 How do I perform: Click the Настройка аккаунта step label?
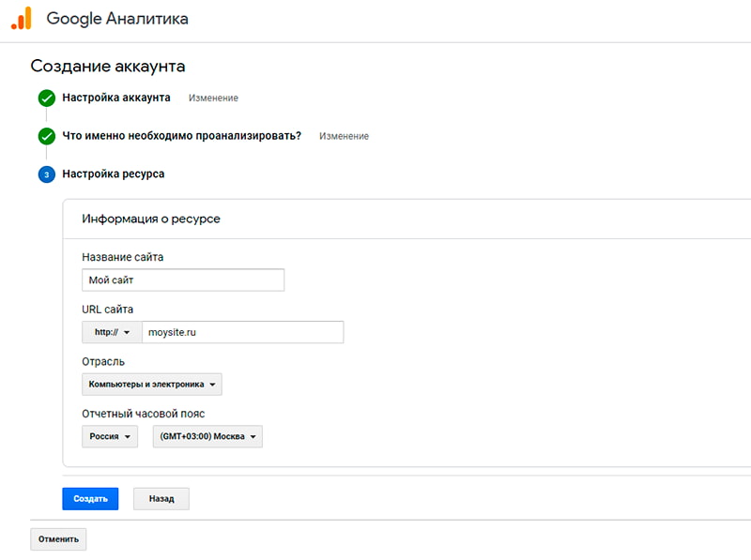pos(119,97)
